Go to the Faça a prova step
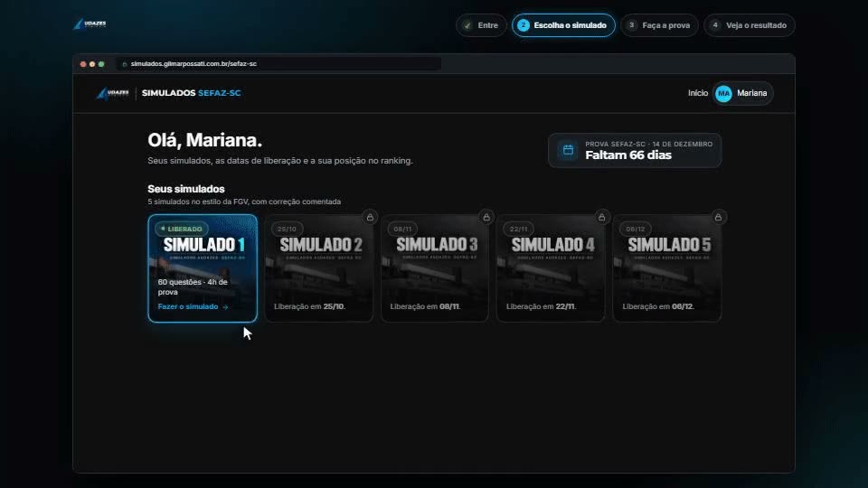The height and width of the screenshot is (488, 868). pos(659,25)
